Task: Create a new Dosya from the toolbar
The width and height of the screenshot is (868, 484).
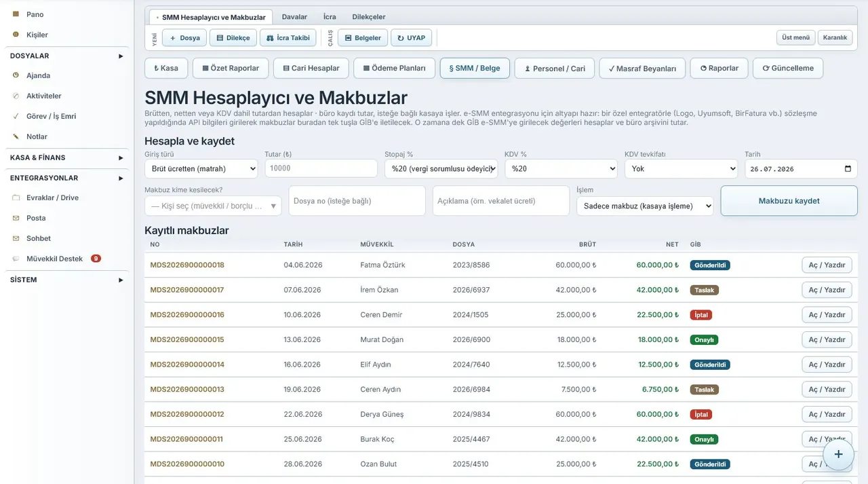Action: click(184, 38)
